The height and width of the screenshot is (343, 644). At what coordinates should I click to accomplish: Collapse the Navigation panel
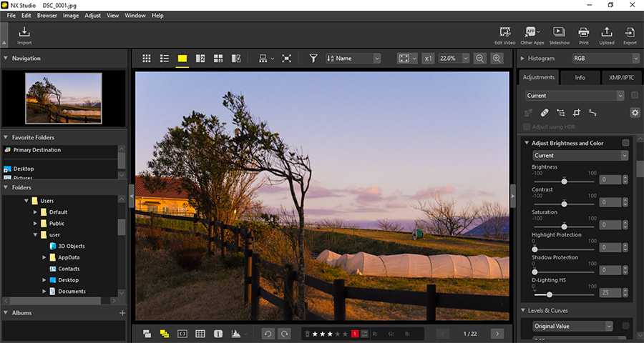[6, 59]
